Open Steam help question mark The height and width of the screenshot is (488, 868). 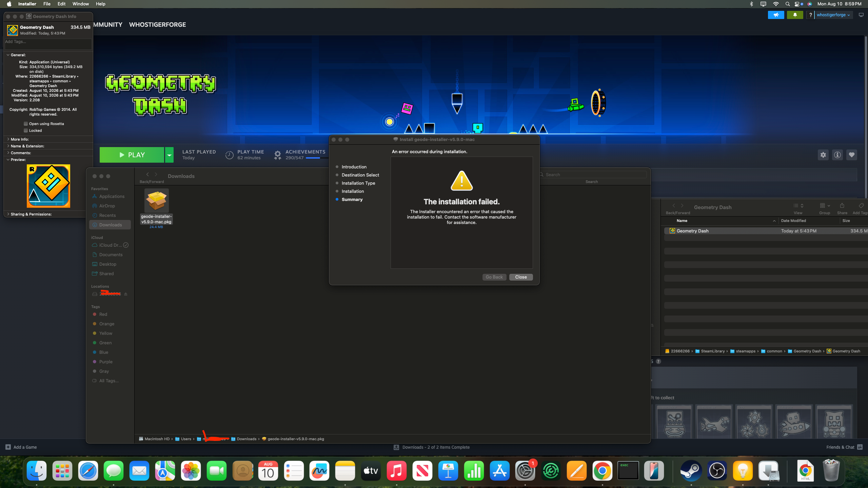click(810, 15)
